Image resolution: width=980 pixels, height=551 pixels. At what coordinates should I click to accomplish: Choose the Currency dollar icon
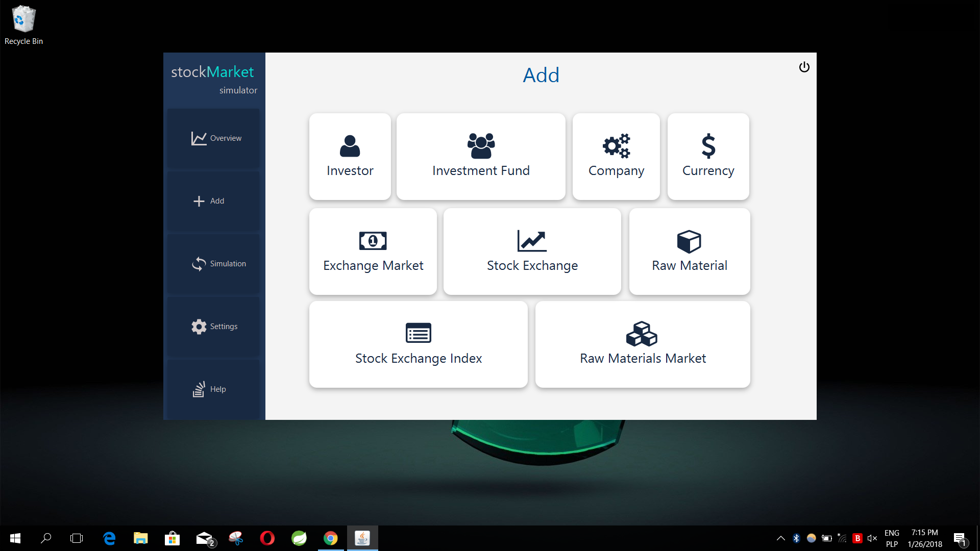tap(708, 146)
